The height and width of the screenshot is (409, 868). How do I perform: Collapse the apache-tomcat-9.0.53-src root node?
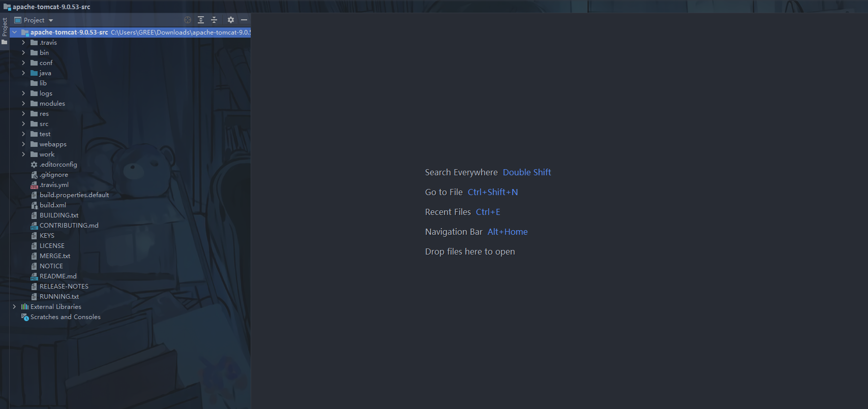(x=14, y=33)
